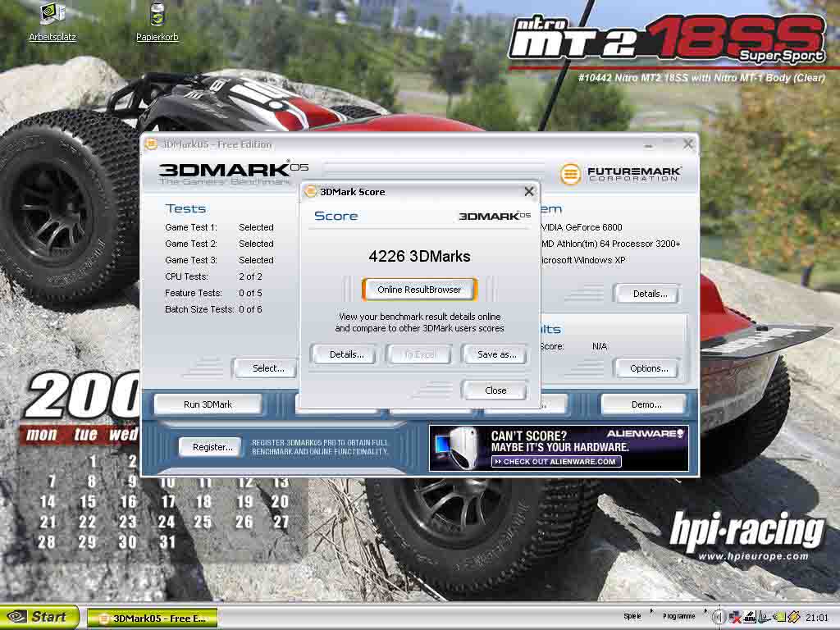The height and width of the screenshot is (630, 840).
Task: Open the Start menu
Action: click(39, 617)
